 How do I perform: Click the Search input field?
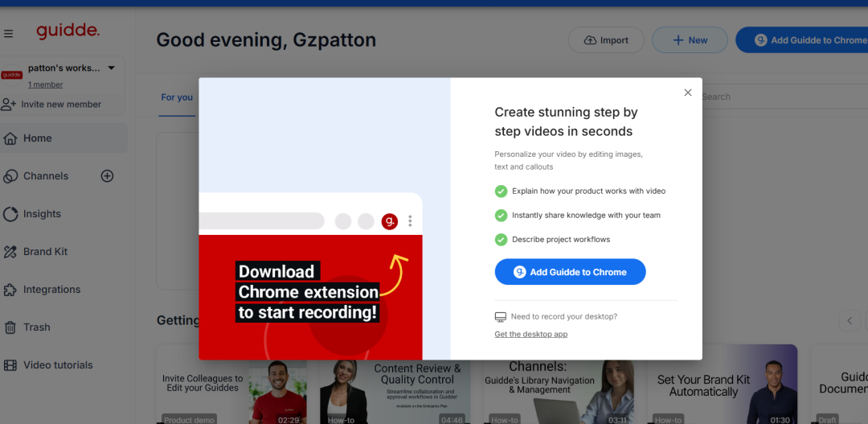point(784,97)
